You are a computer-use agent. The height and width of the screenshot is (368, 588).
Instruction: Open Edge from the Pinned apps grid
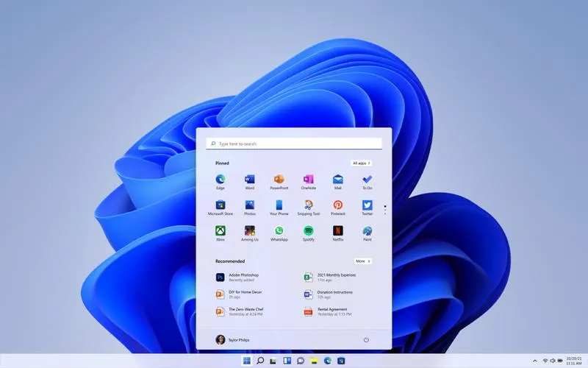click(x=220, y=182)
